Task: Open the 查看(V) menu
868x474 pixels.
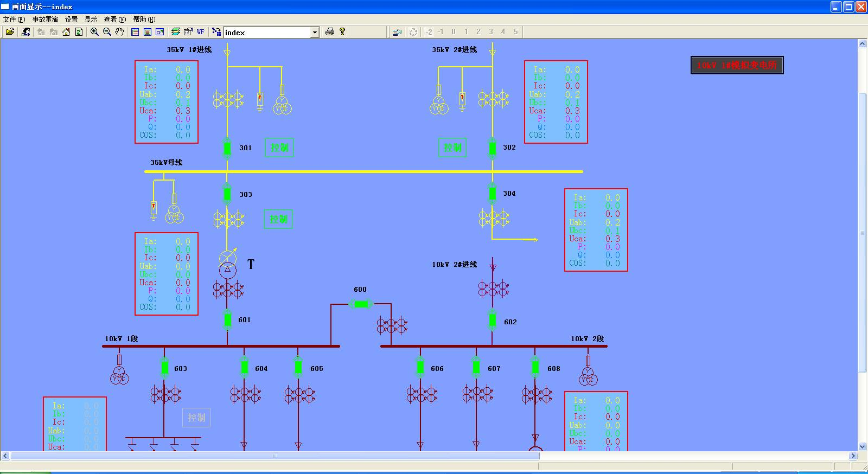Action: (x=114, y=19)
